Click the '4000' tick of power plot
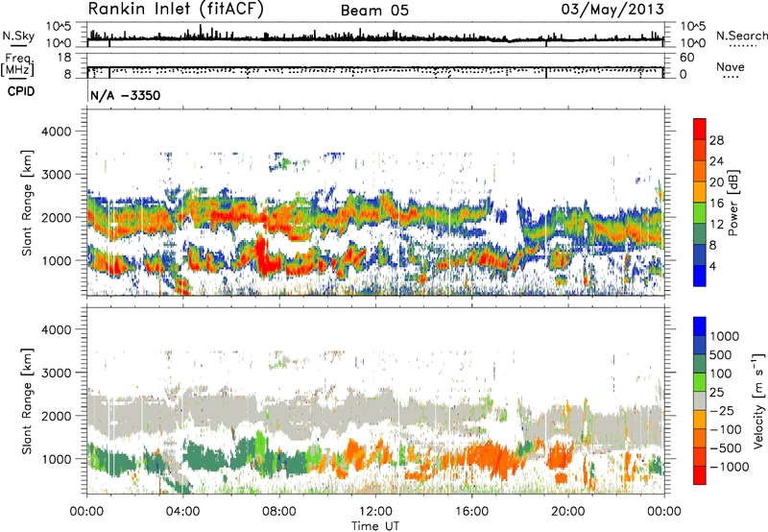This screenshot has width=768, height=532. click(x=56, y=132)
